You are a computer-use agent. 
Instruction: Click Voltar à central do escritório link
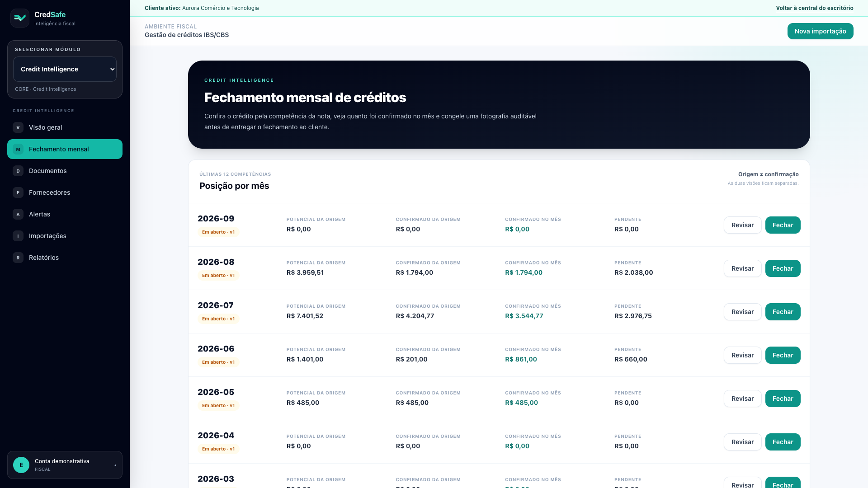point(815,8)
